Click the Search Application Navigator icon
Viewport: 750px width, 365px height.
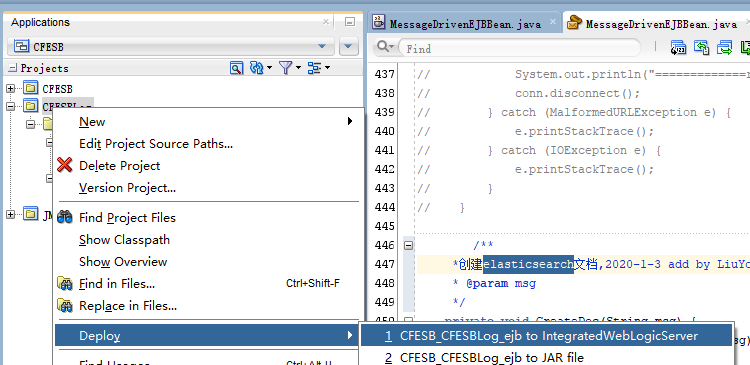[x=236, y=68]
